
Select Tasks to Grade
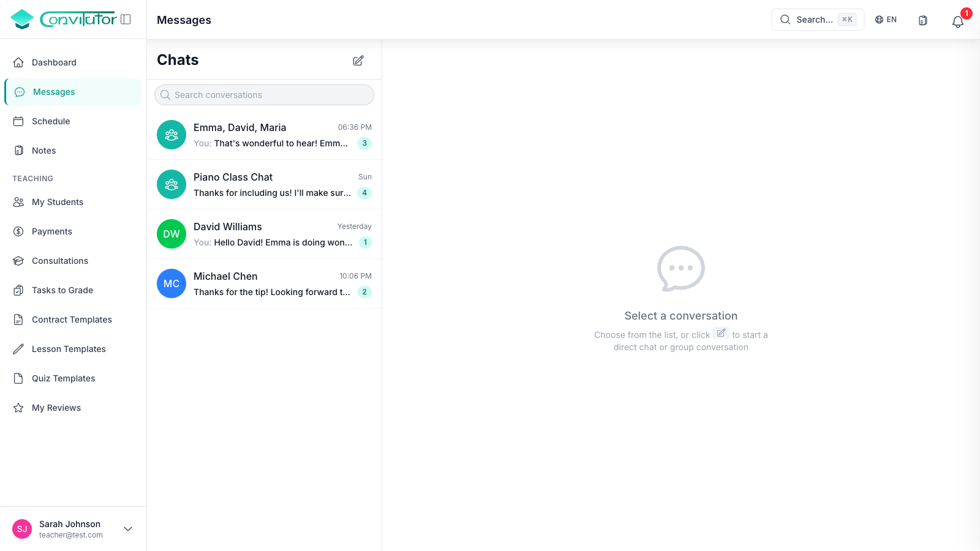click(x=62, y=290)
